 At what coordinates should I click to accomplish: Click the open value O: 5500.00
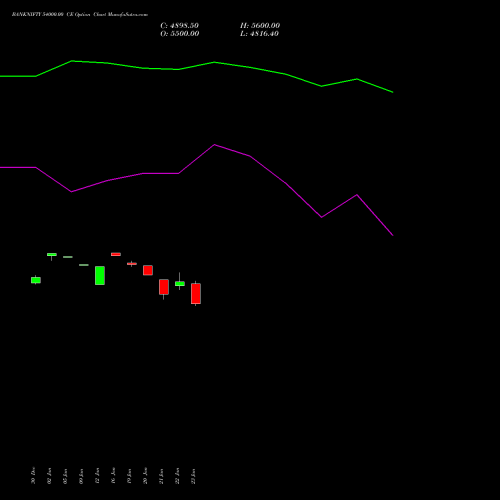[x=180, y=34]
